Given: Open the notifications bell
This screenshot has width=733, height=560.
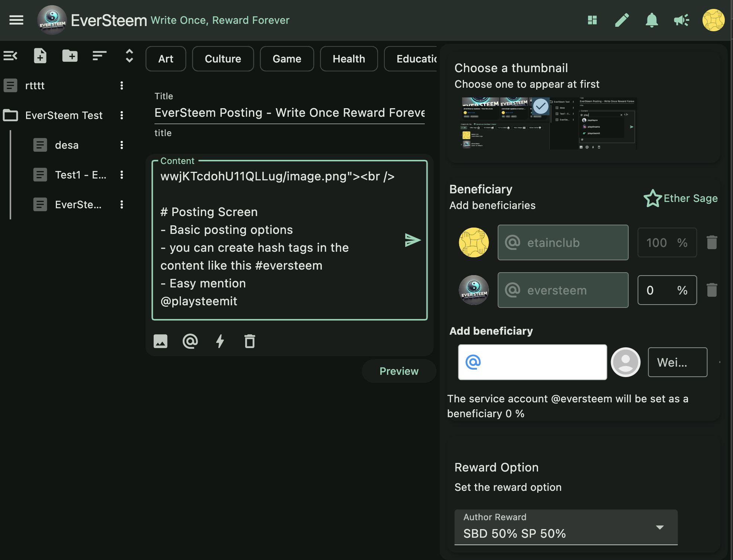Looking at the screenshot, I should 652,20.
